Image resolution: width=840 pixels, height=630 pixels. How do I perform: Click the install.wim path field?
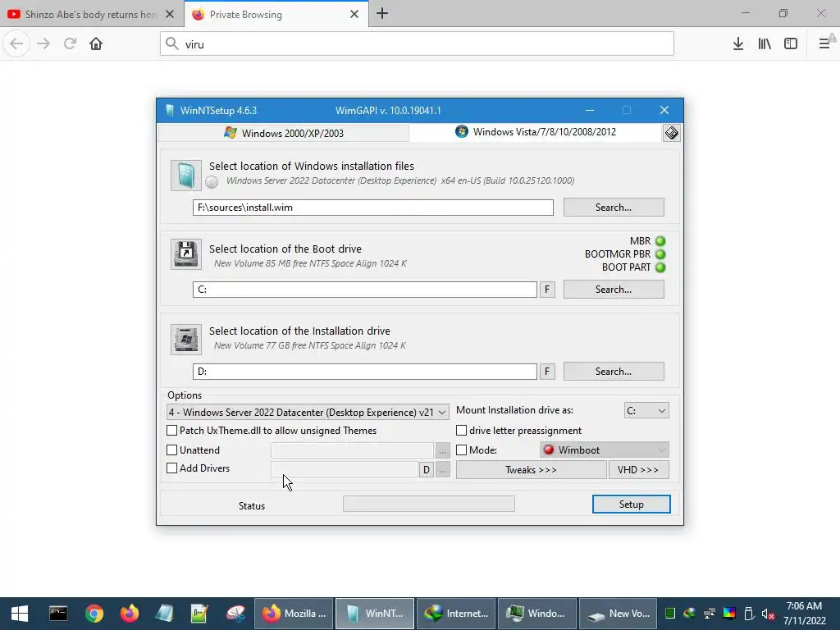click(x=373, y=208)
